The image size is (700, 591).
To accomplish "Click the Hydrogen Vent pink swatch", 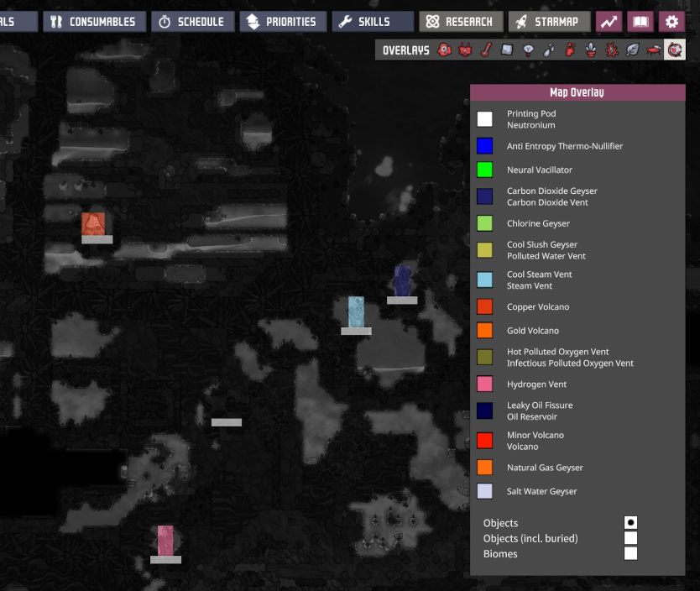I will tap(484, 384).
